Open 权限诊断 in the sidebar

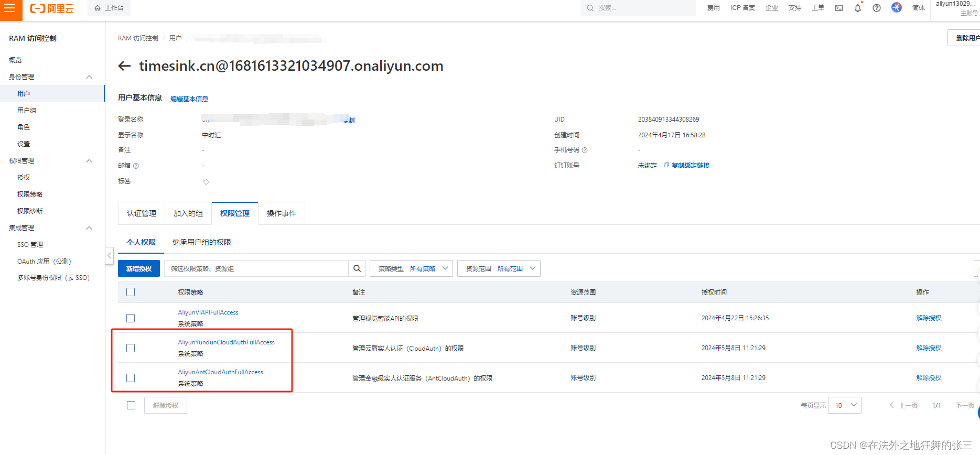(30, 211)
